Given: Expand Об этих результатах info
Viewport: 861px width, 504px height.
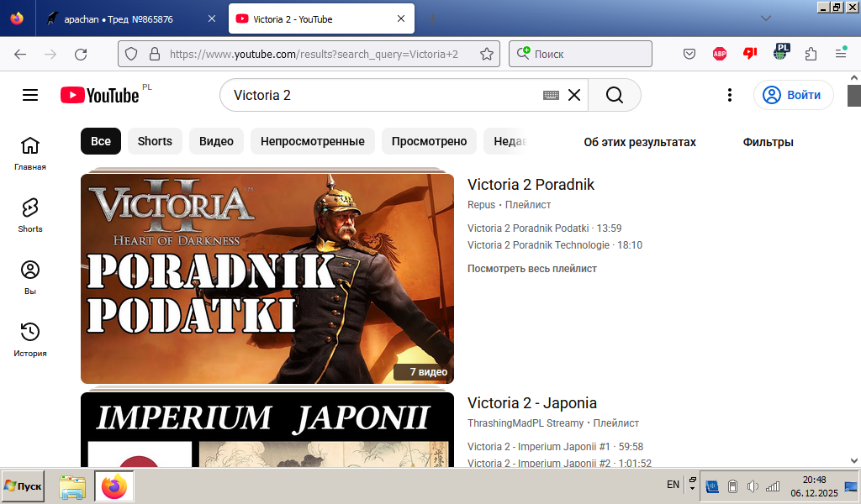Looking at the screenshot, I should point(640,142).
